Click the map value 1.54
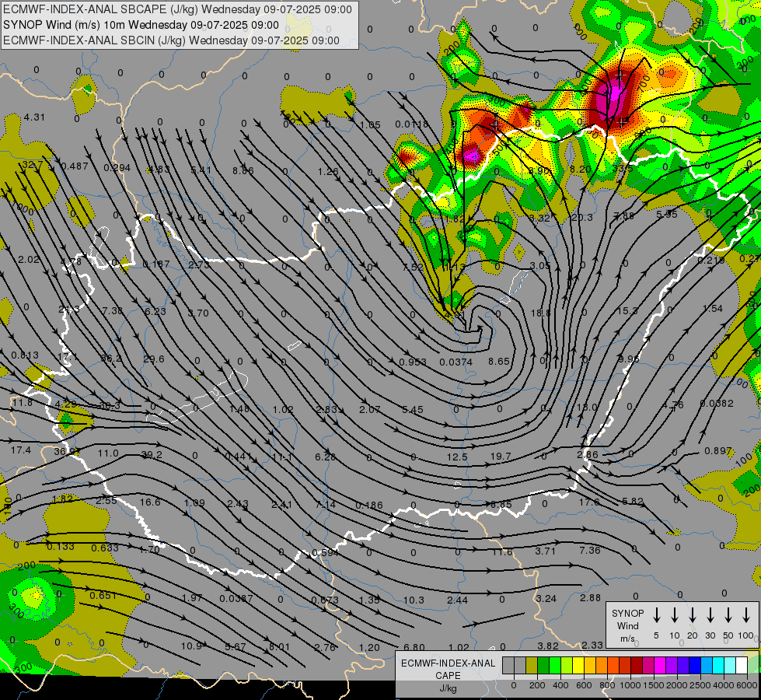This screenshot has height=700, width=761. tap(713, 309)
